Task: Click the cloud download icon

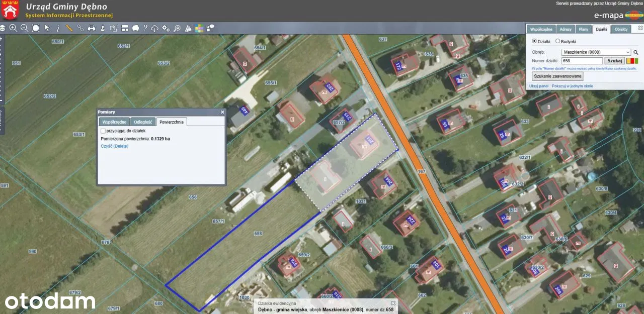Action: tap(155, 28)
